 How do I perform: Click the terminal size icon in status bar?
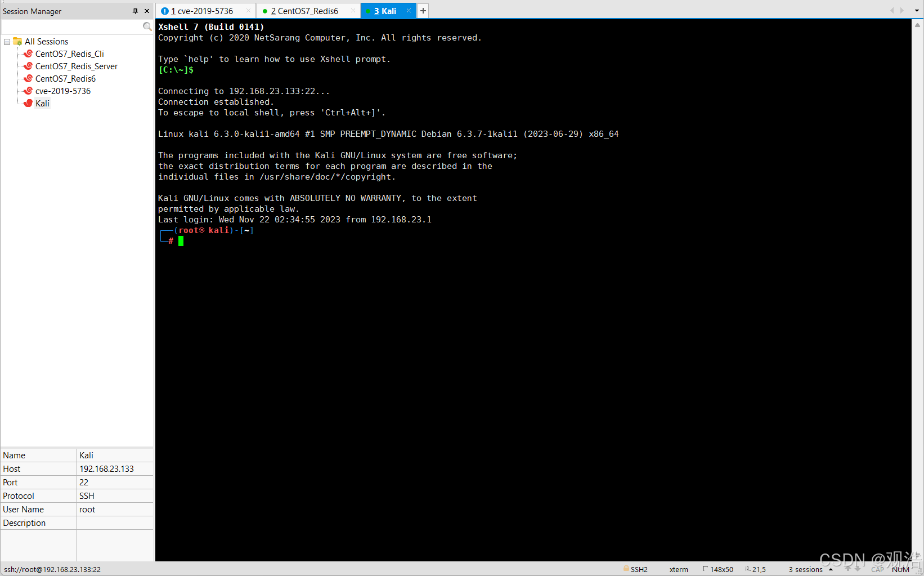pyautogui.click(x=705, y=569)
